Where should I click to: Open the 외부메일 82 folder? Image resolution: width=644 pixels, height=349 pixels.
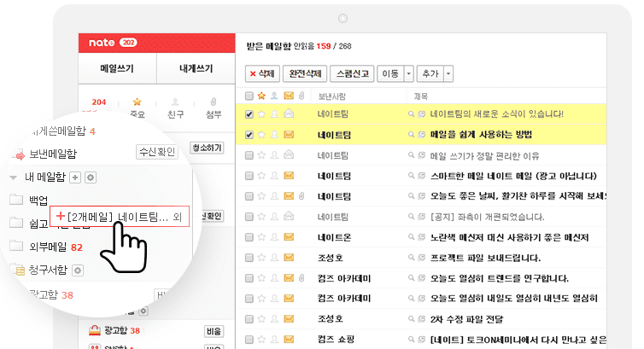pyautogui.click(x=56, y=247)
